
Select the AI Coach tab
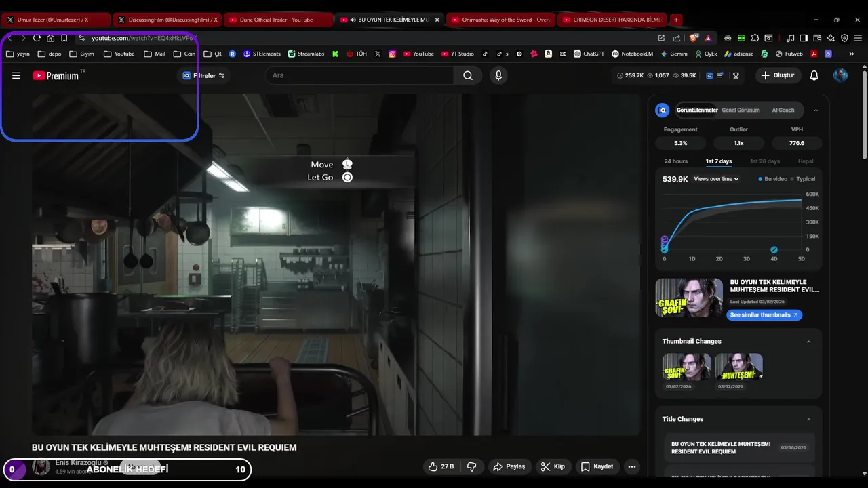[x=783, y=110]
